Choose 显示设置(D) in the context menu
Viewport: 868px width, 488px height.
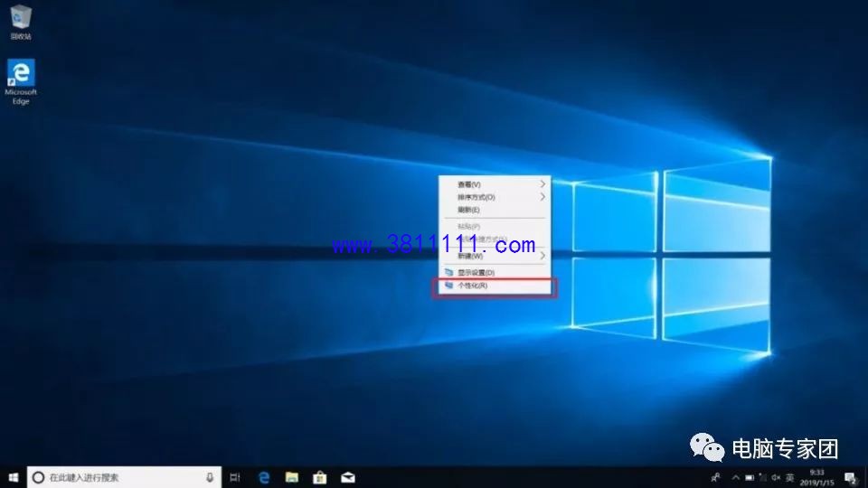[x=495, y=272]
